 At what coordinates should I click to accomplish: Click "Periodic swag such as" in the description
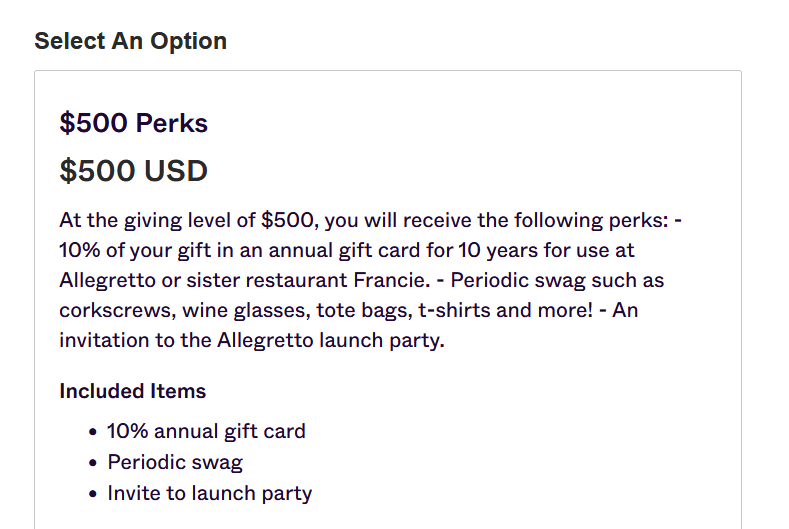coord(557,280)
